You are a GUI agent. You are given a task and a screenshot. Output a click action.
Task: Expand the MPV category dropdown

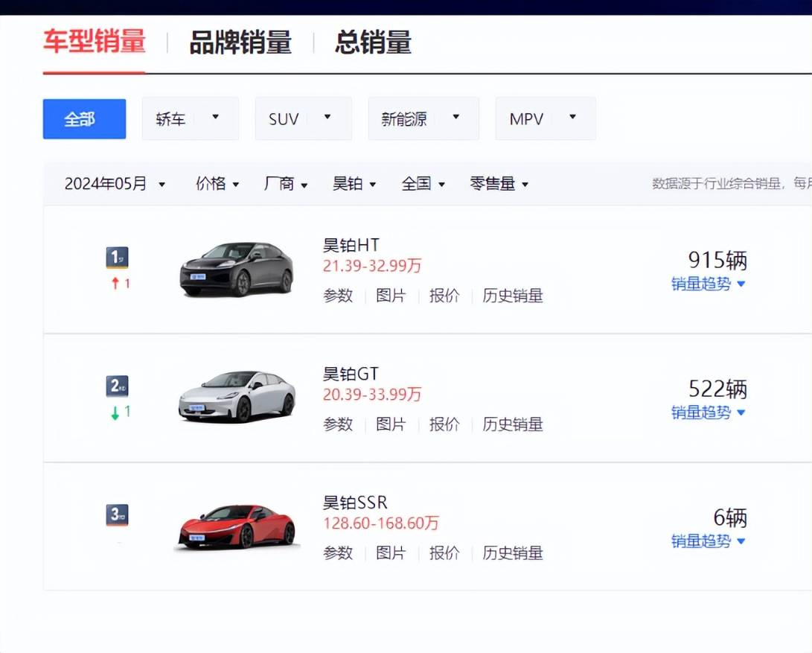(x=546, y=118)
